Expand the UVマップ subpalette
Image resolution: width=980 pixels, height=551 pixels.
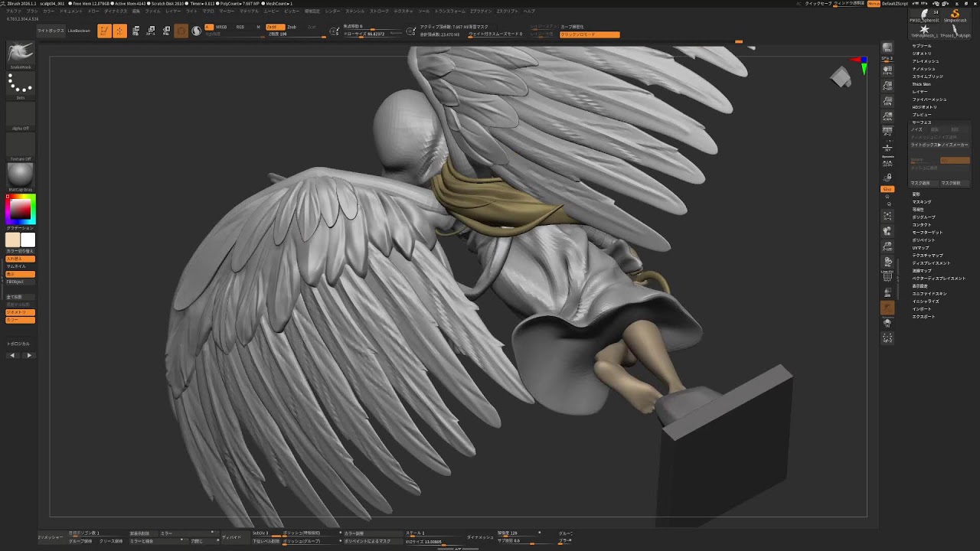click(x=920, y=248)
